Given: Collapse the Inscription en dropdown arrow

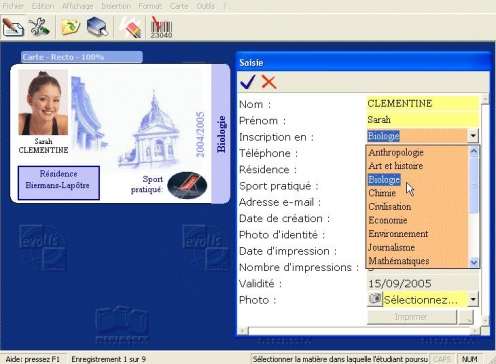Looking at the screenshot, I should point(473,136).
